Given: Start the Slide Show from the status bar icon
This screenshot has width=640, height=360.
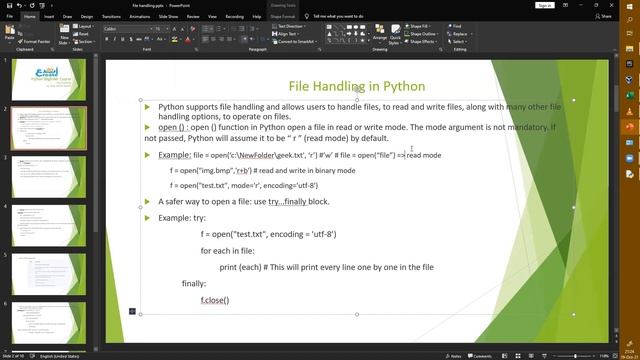Looking at the screenshot, I should point(544,356).
